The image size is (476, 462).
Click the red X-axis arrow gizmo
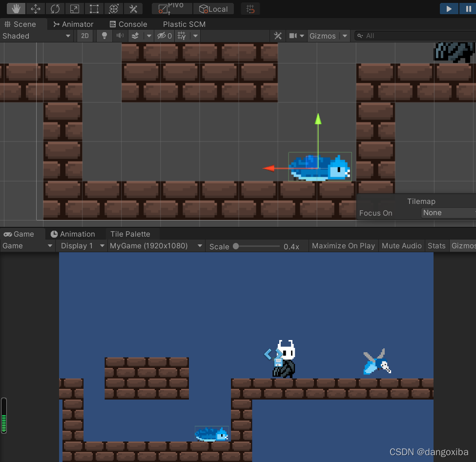(269, 168)
